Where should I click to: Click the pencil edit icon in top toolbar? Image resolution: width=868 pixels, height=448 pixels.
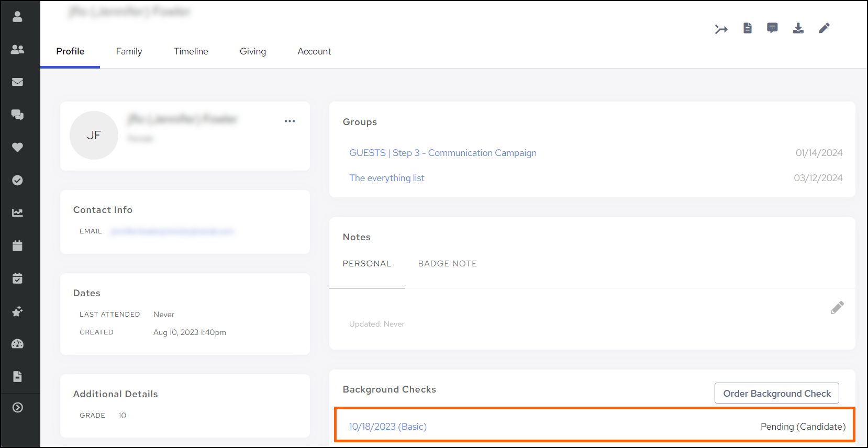(824, 28)
